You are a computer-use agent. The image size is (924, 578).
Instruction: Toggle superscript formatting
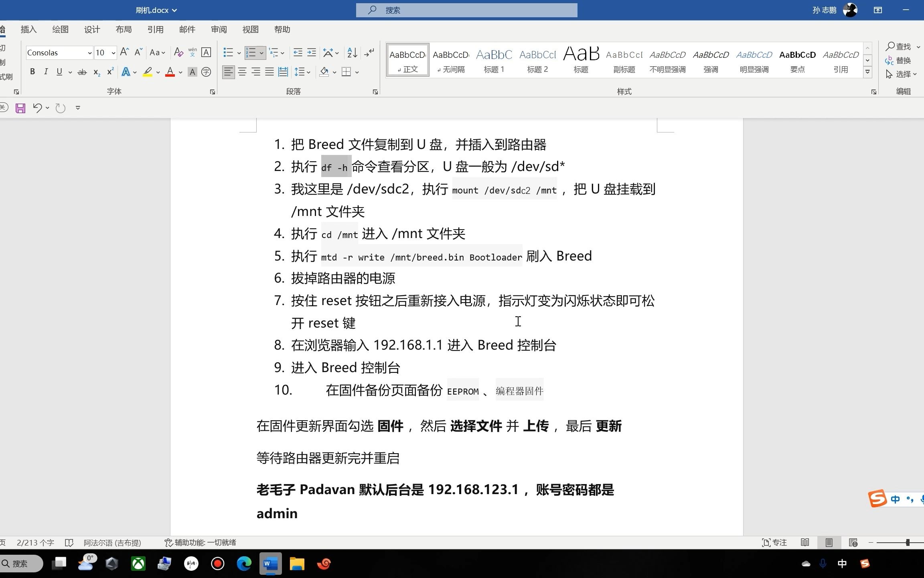[110, 72]
